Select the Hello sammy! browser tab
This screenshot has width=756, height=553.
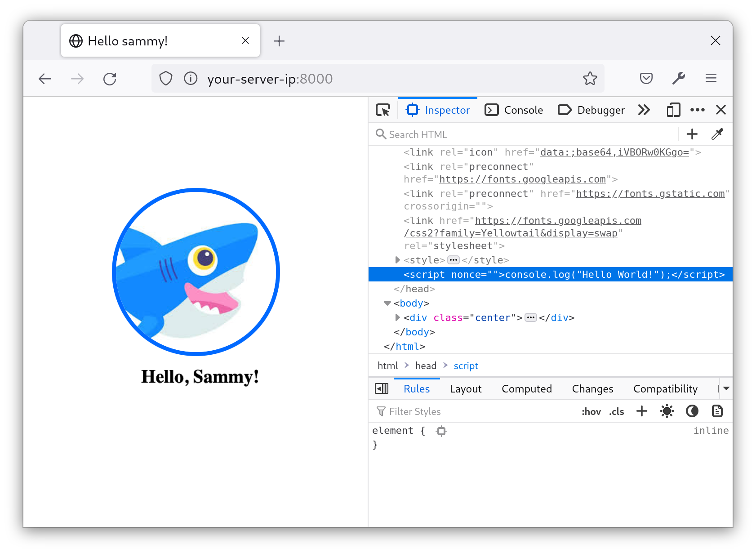coord(160,40)
